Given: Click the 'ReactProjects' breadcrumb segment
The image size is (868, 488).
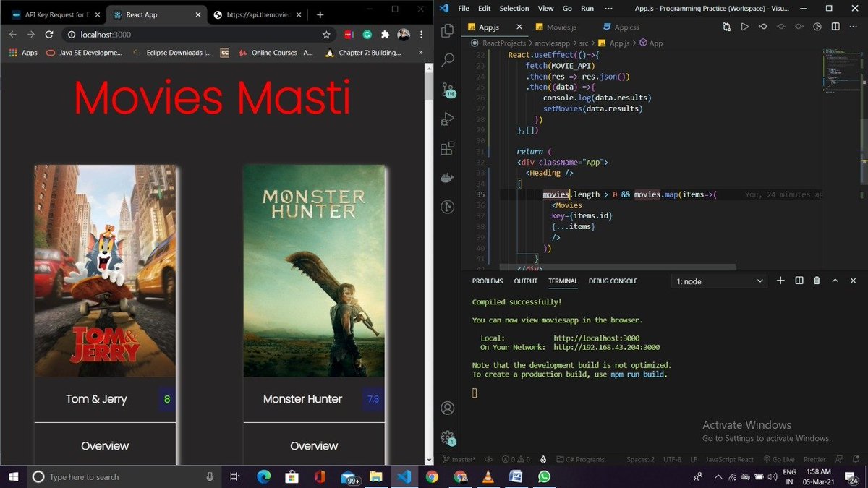Looking at the screenshot, I should coord(504,43).
